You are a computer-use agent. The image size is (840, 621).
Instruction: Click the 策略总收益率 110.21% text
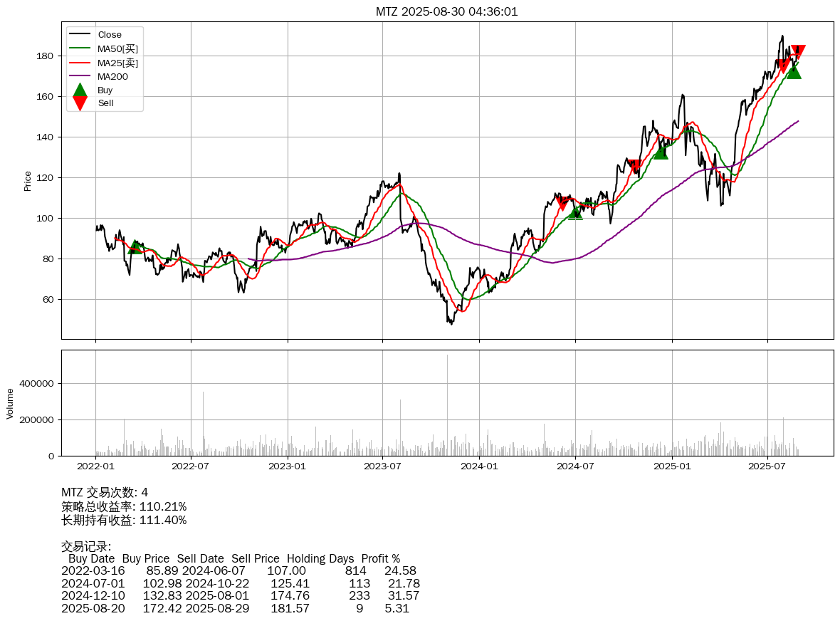[124, 506]
